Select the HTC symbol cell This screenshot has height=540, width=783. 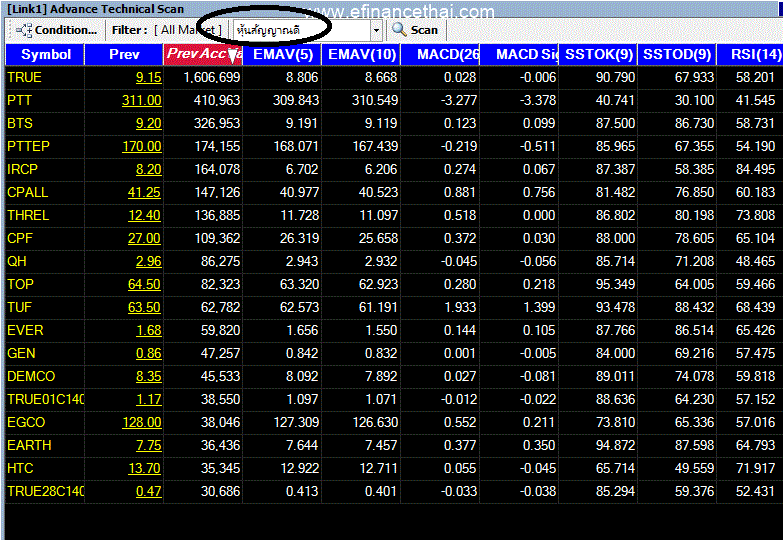pos(44,469)
